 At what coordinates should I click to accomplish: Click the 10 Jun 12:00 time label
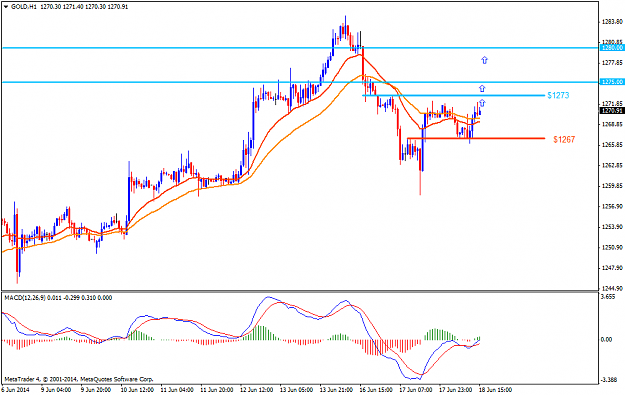(137, 389)
